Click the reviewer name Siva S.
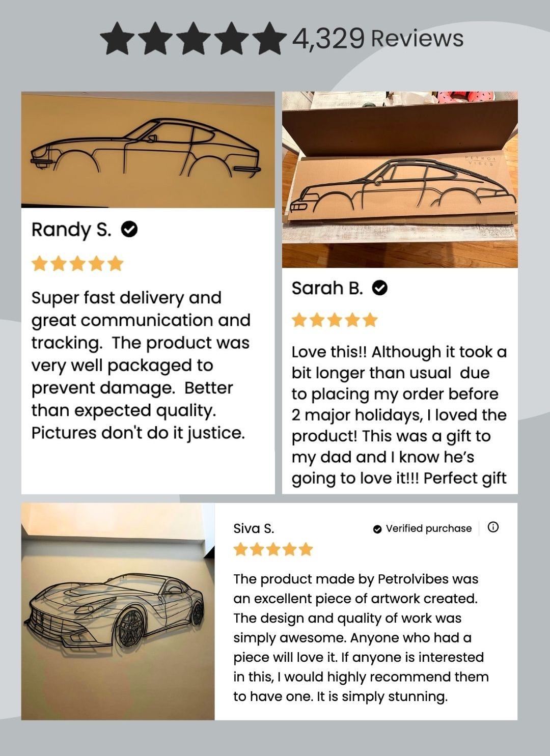 (254, 528)
